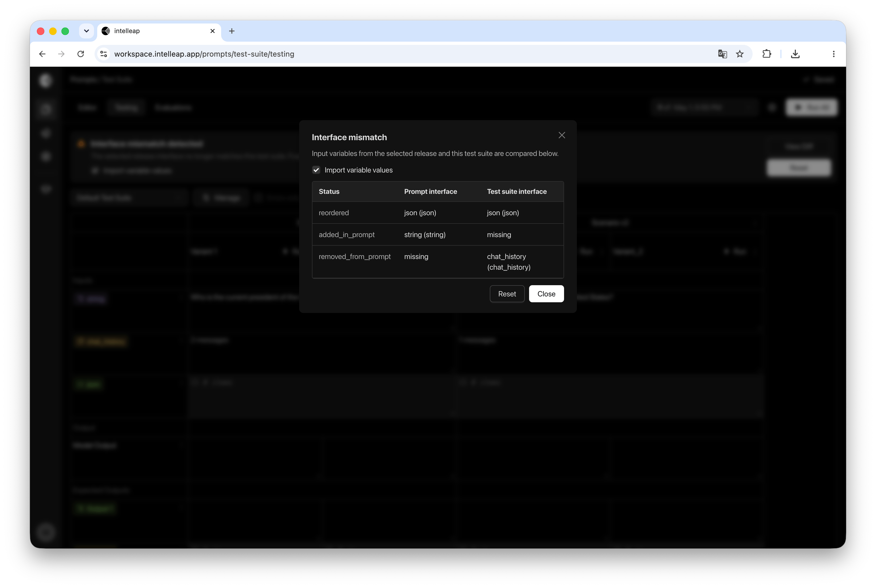Reload the page

coord(81,54)
